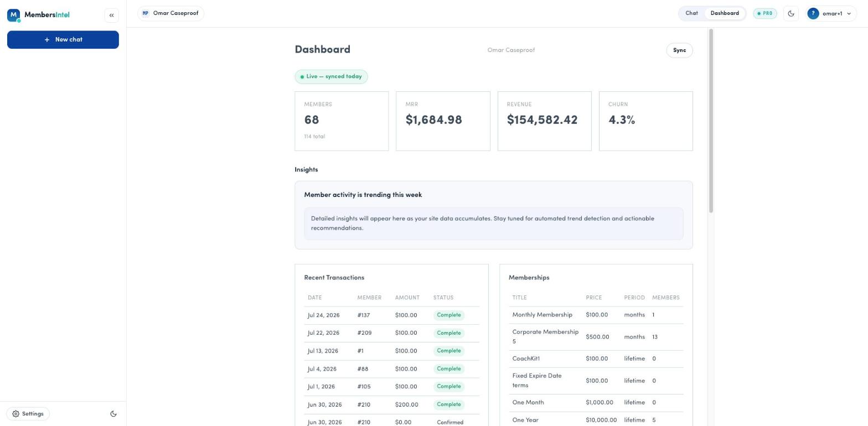Click the 114 total members text
This screenshot has height=426, width=868.
click(314, 137)
